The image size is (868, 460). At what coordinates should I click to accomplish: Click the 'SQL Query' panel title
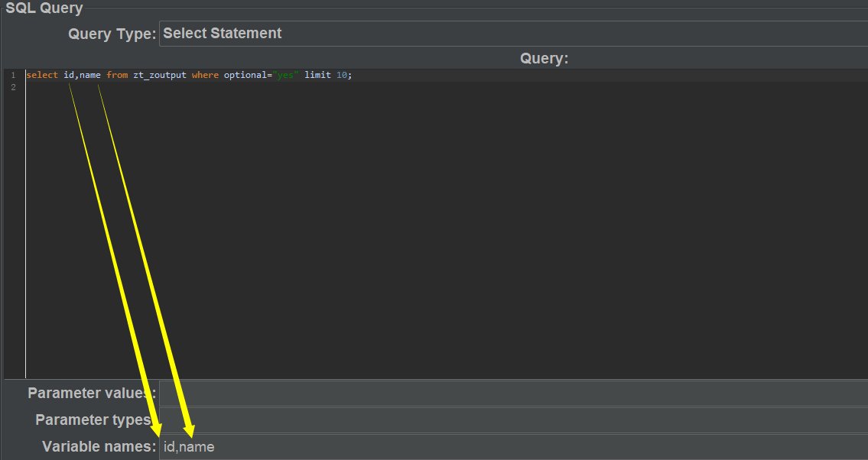(44, 8)
